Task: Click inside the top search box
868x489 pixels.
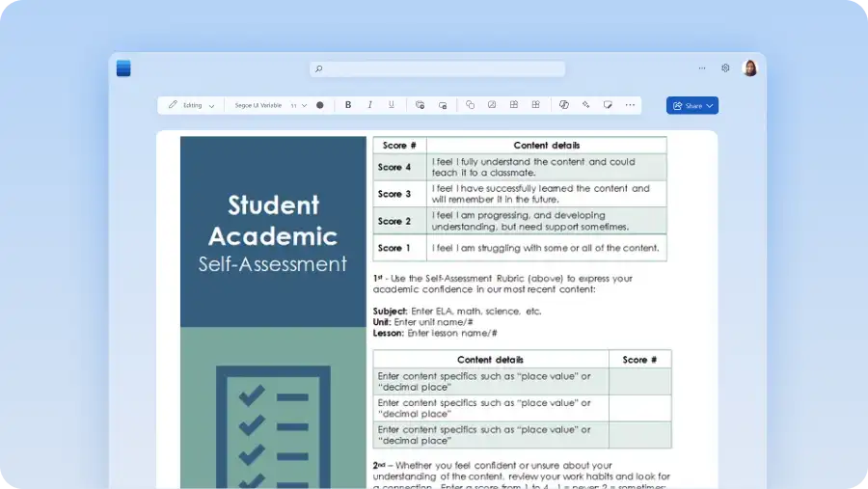Action: pos(437,68)
